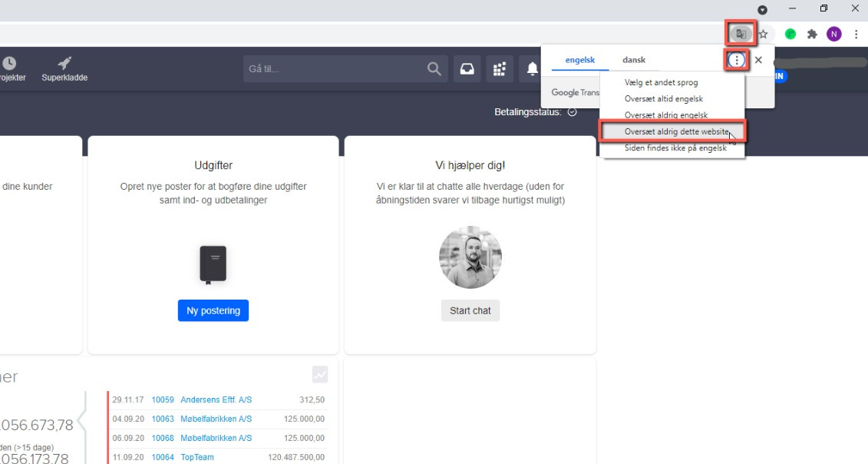Click the notification bell icon
The height and width of the screenshot is (464, 868).
(533, 69)
